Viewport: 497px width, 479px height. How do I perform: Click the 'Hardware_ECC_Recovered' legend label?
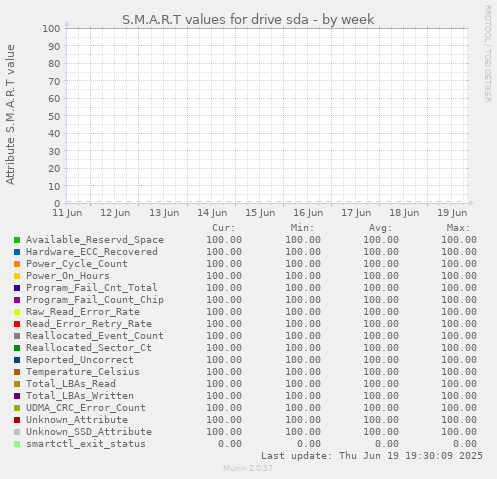92,252
